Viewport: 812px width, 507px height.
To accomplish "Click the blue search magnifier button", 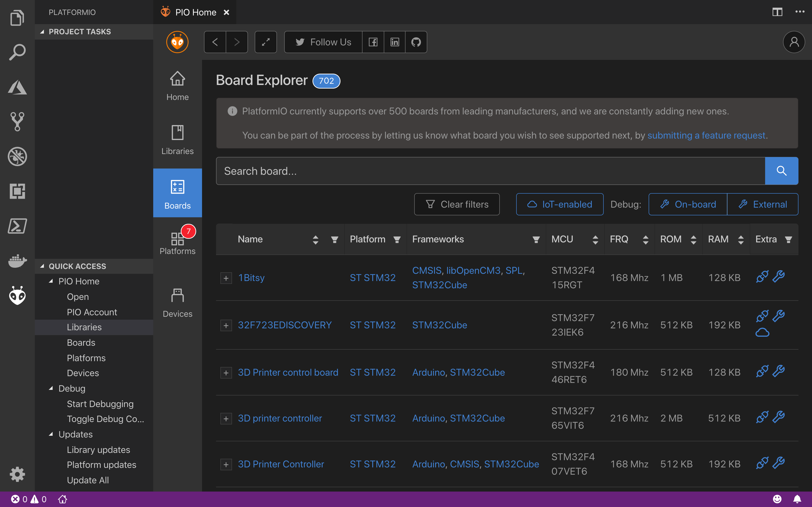I will [x=782, y=171].
